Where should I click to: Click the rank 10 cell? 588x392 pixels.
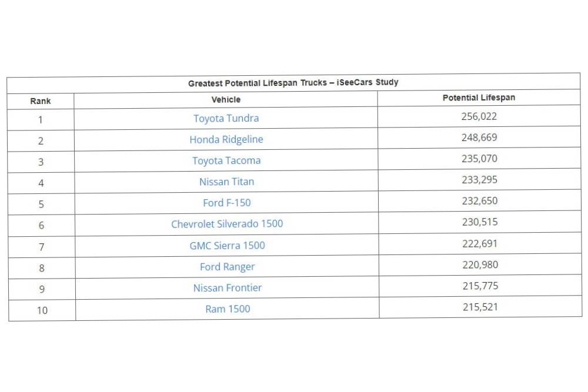(x=42, y=310)
